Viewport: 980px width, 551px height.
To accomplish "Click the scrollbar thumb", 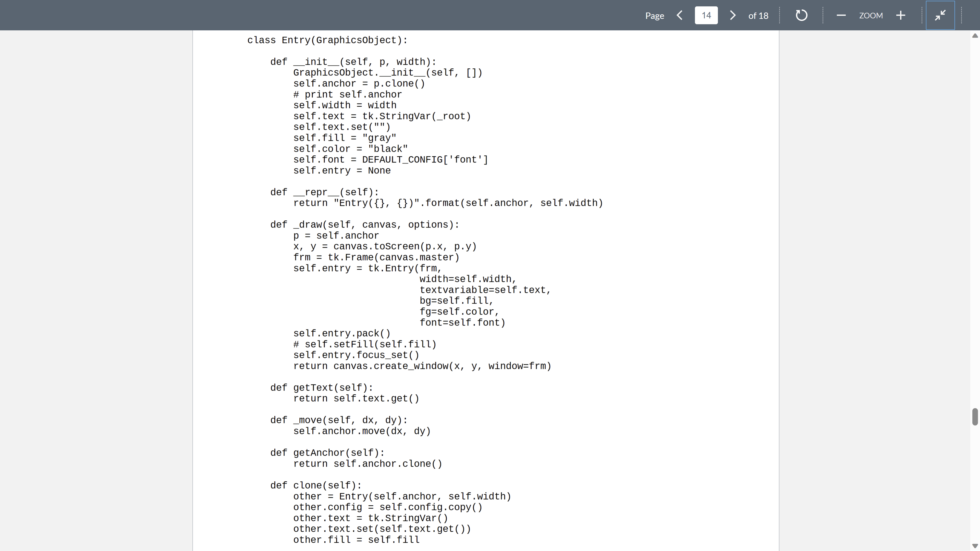I will (975, 416).
